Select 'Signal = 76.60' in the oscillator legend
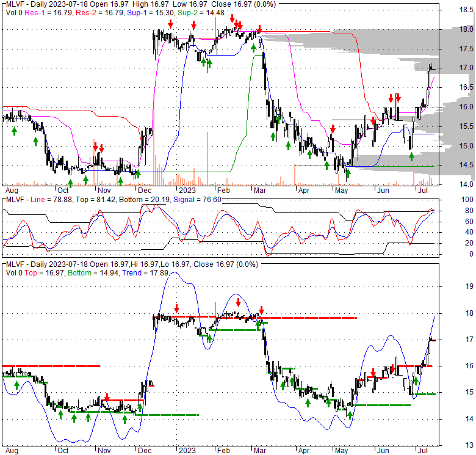The height and width of the screenshot is (455, 476). pyautogui.click(x=197, y=200)
